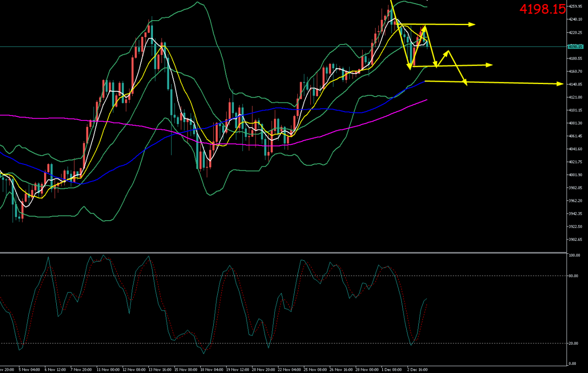
Task: Click the large red 4198.15 price text
Action: (x=542, y=9)
